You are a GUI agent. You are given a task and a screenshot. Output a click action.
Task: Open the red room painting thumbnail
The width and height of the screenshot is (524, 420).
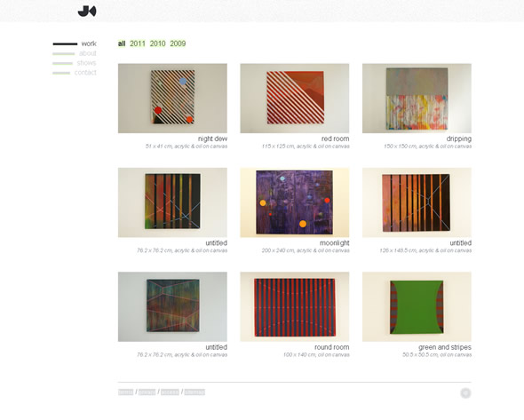pos(295,99)
